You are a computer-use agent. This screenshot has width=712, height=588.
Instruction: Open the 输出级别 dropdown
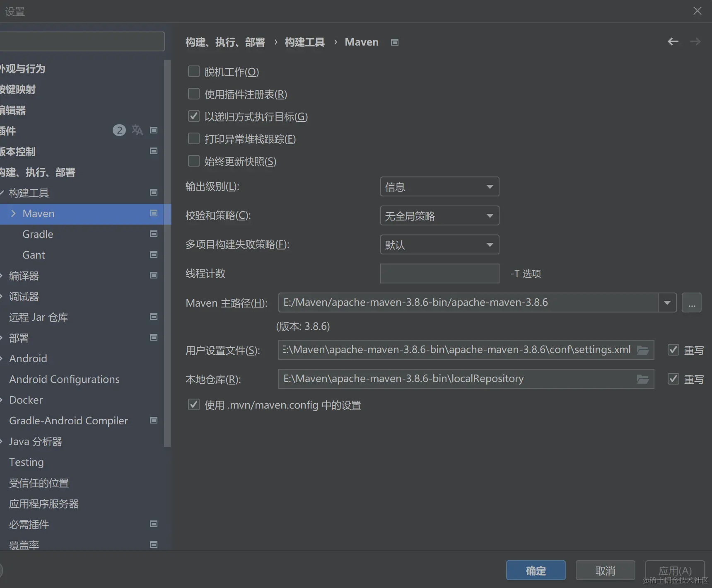439,187
